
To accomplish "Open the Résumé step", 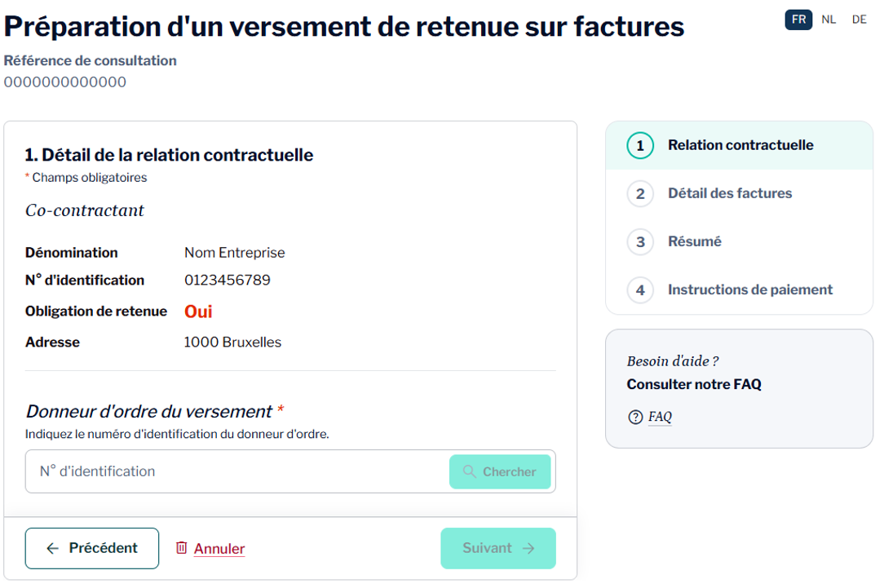I will (695, 241).
